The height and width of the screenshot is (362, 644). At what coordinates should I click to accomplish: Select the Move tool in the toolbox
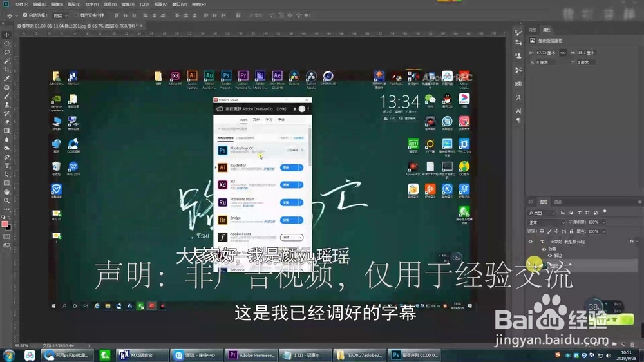click(6, 35)
